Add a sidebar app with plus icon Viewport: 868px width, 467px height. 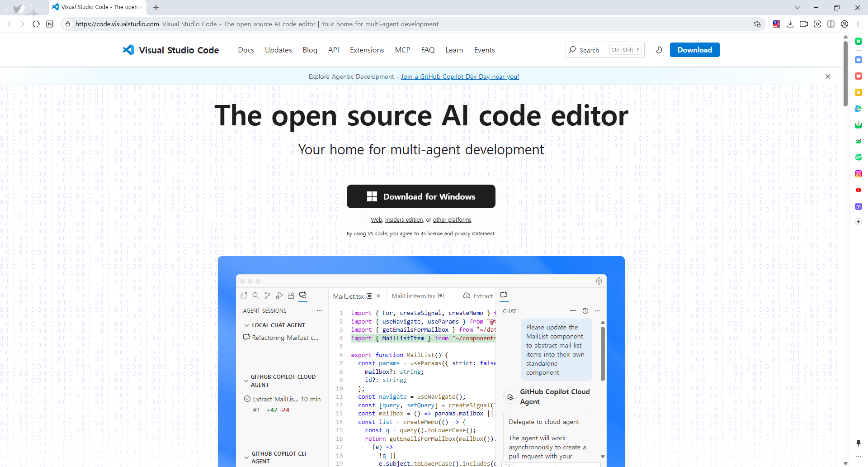pos(859,222)
